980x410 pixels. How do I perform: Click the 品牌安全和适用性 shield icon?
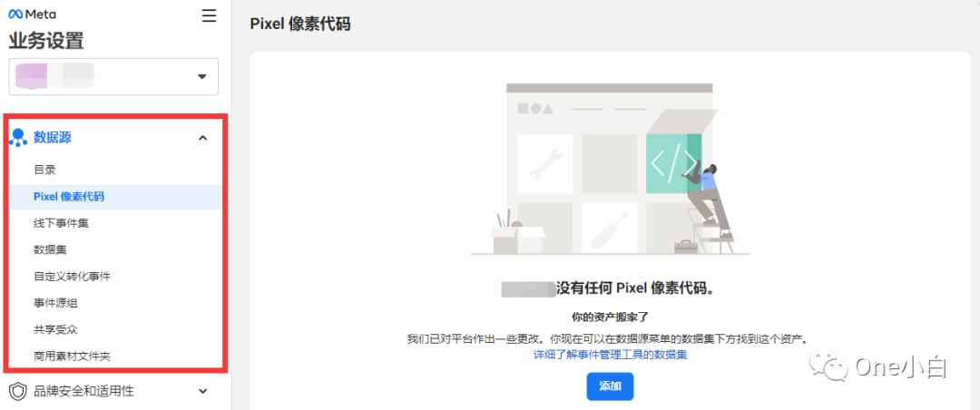pyautogui.click(x=17, y=391)
